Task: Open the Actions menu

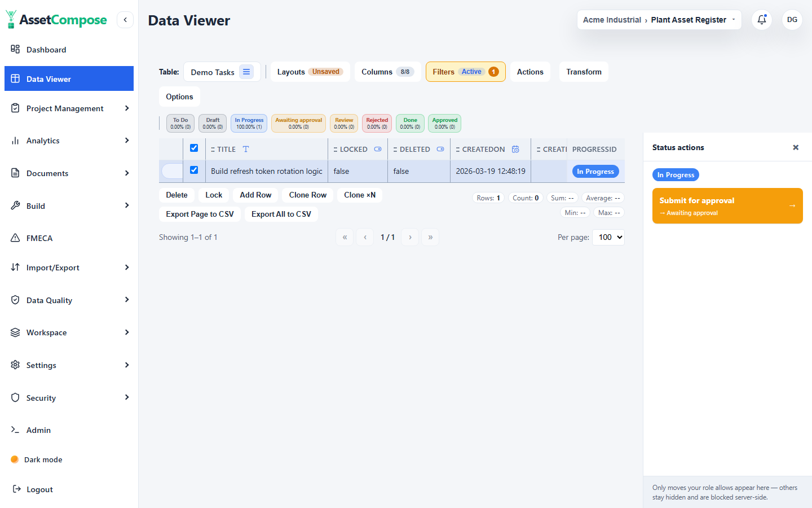Action: tap(530, 72)
